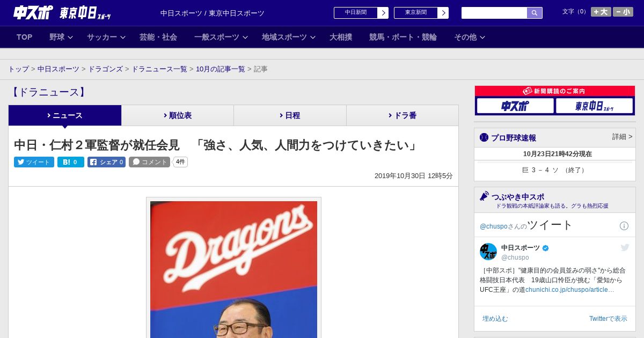Click the 4件 comment count

(x=180, y=162)
